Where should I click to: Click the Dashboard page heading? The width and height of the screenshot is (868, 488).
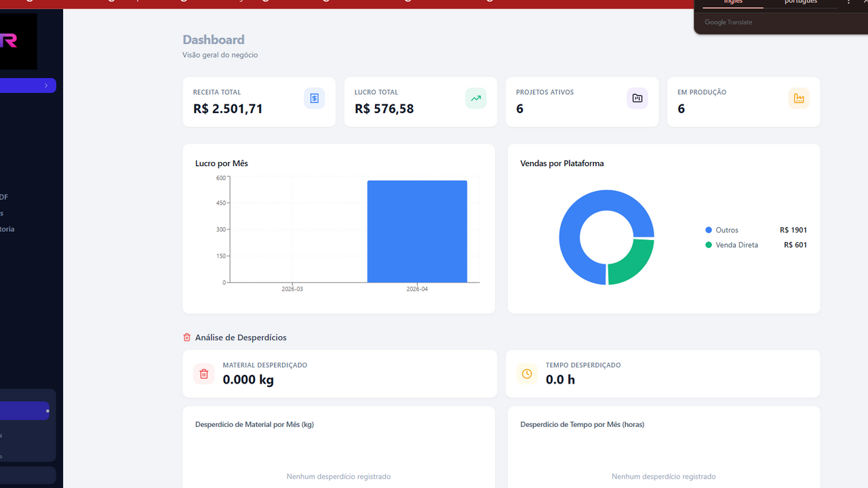[x=214, y=40]
